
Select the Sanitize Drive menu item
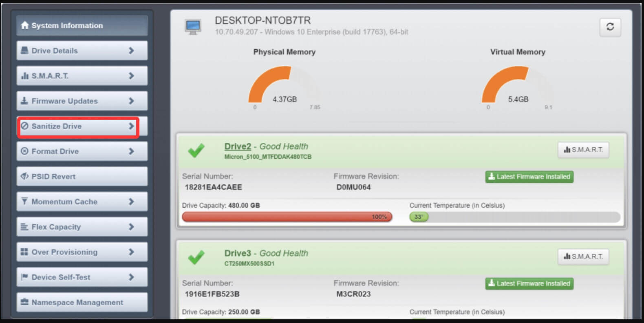(x=82, y=126)
